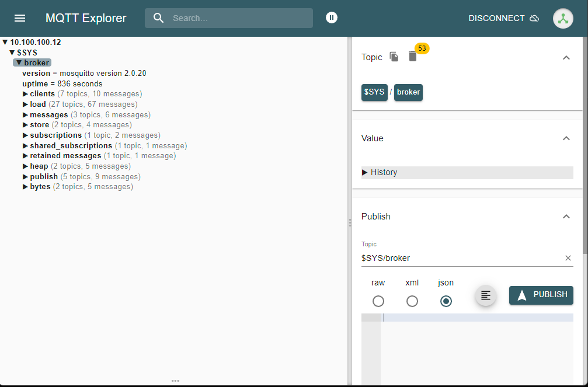Click the DISCONNECT button
This screenshot has width=588, height=387.
(x=504, y=18)
